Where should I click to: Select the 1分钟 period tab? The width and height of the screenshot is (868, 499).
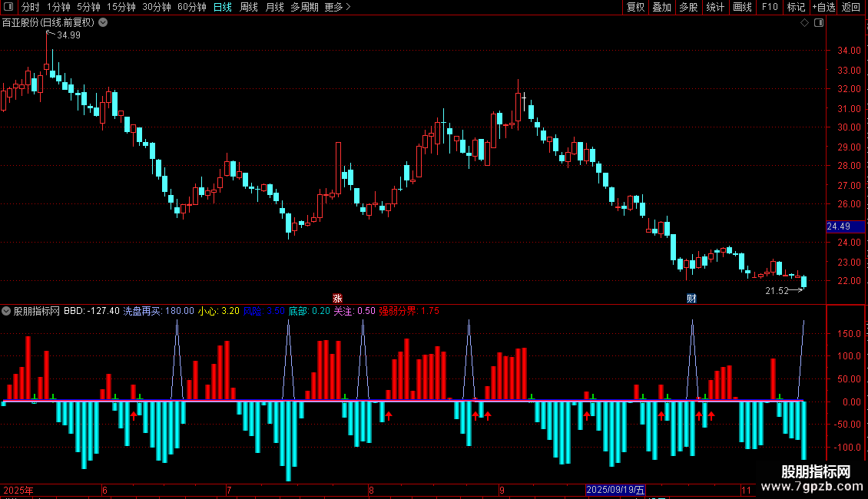58,7
